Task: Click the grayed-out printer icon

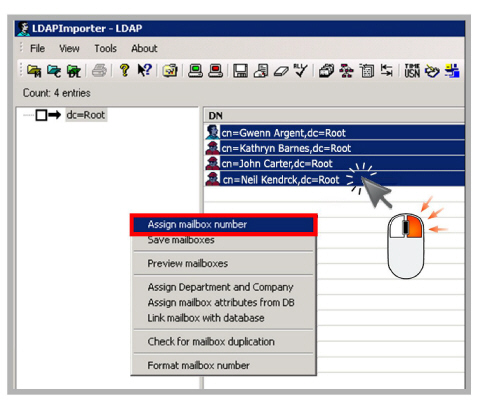Action: click(x=99, y=71)
